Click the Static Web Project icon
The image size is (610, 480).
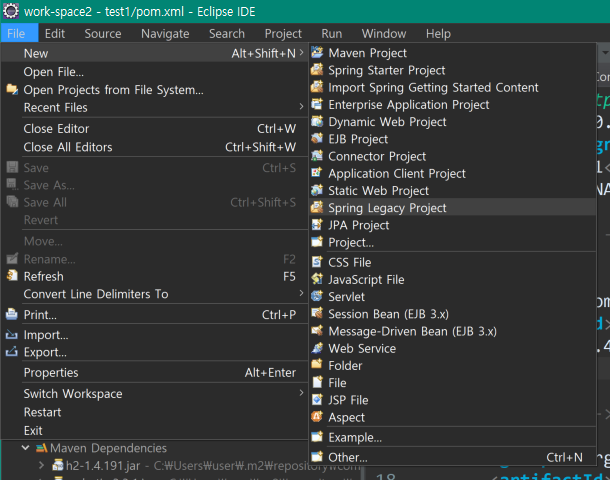tap(317, 190)
